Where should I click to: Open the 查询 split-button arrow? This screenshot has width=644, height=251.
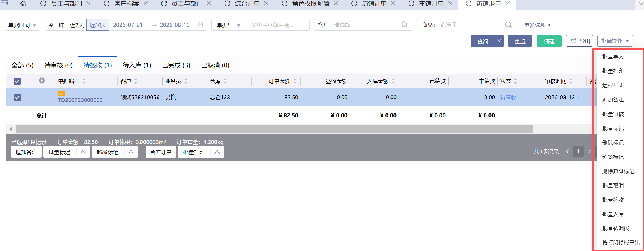click(x=499, y=41)
